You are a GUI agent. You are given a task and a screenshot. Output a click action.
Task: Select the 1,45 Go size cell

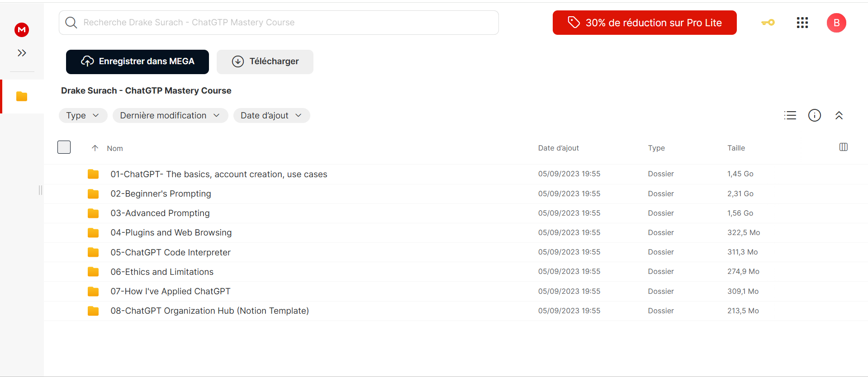click(740, 174)
